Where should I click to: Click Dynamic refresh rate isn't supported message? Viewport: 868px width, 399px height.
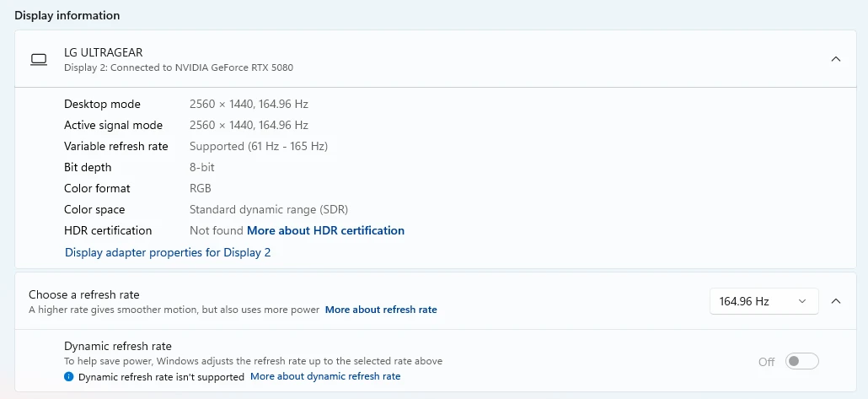point(162,377)
